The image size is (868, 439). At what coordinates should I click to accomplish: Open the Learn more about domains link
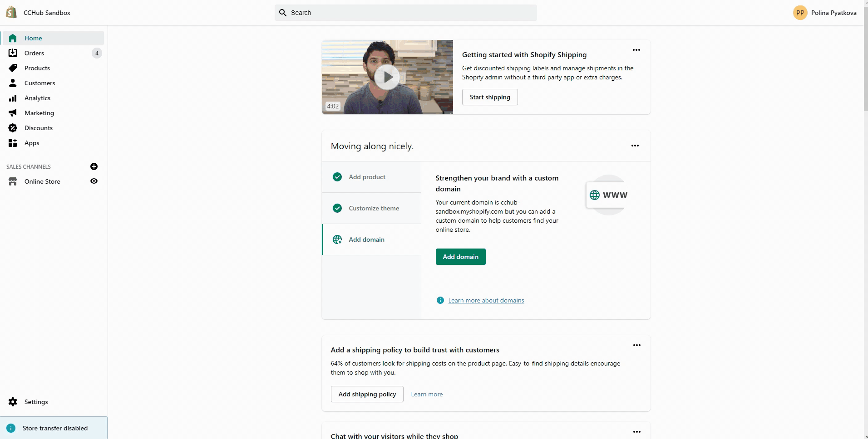(486, 300)
